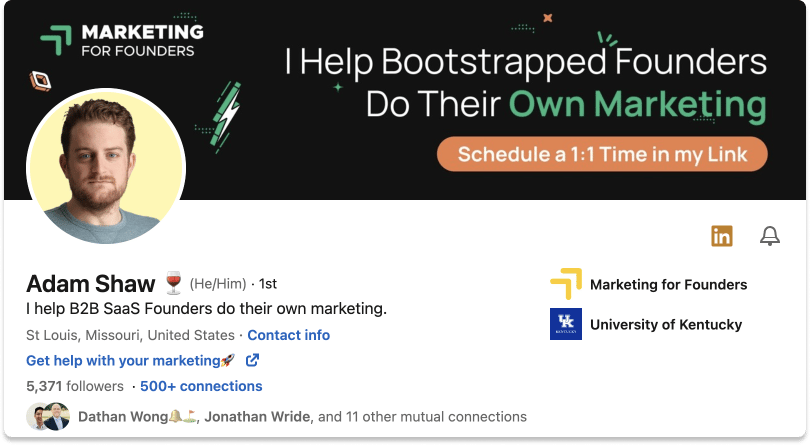Viewport: 810px width, 445px height.
Task: Click the (He/Him) pronouns text
Action: tap(218, 284)
